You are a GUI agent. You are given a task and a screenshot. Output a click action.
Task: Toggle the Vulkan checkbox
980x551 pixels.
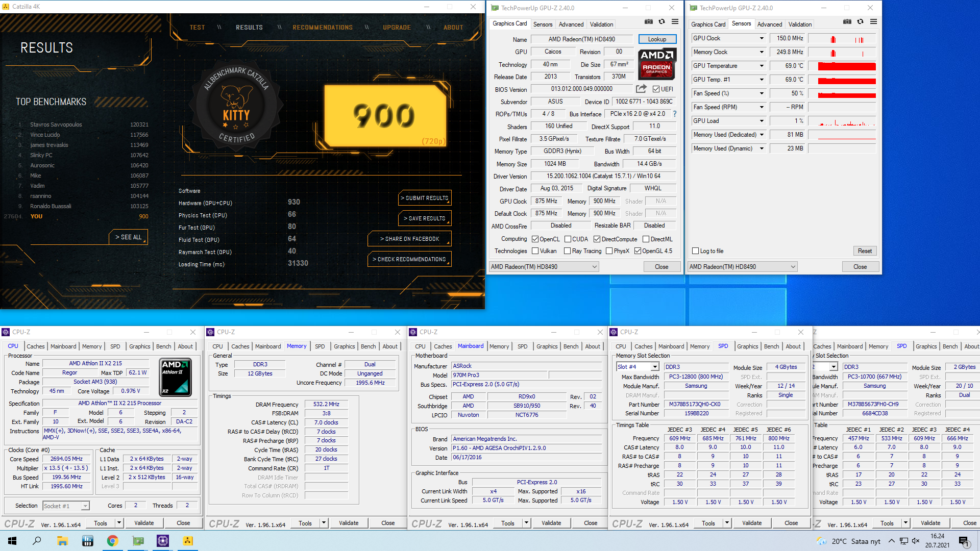coord(535,251)
